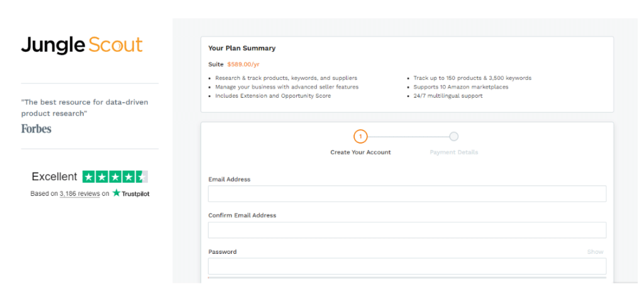This screenshot has height=286, width=644.
Task: Select the orange step 1 circle
Action: click(360, 137)
